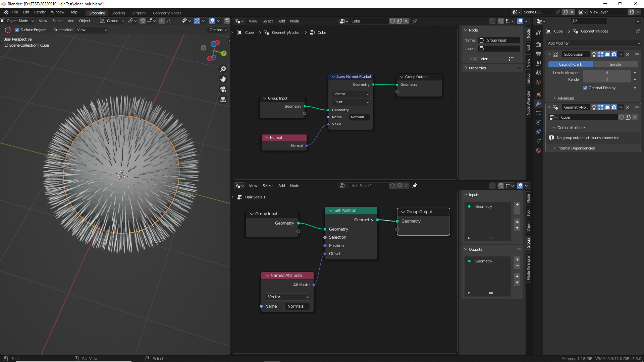This screenshot has width=644, height=362.
Task: Adjust Levels Viewport value field
Action: [x=607, y=73]
